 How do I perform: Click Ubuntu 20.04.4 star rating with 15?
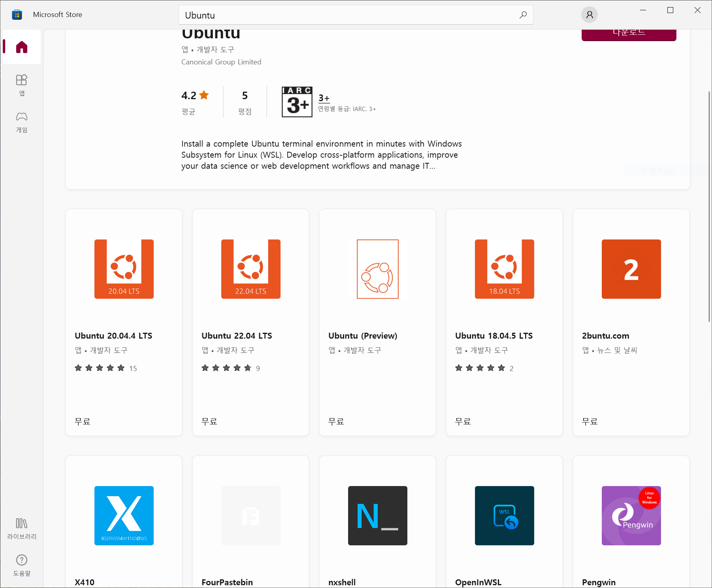(106, 368)
